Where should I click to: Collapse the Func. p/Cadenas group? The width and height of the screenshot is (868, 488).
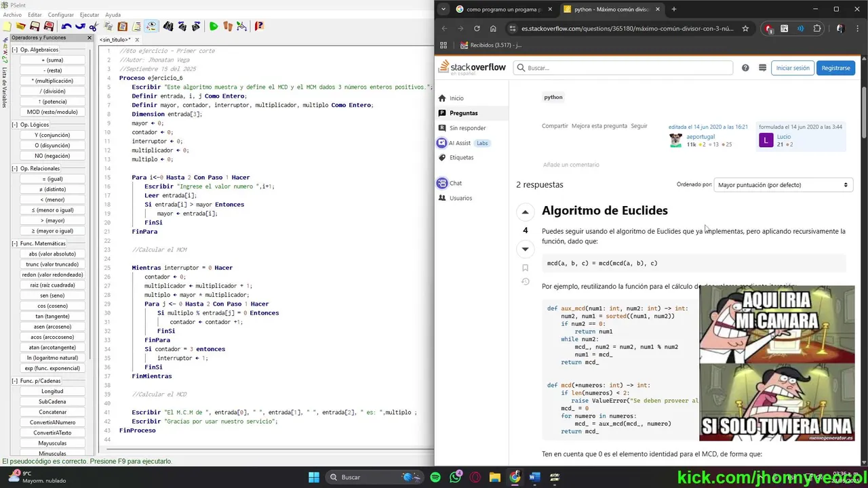15,381
